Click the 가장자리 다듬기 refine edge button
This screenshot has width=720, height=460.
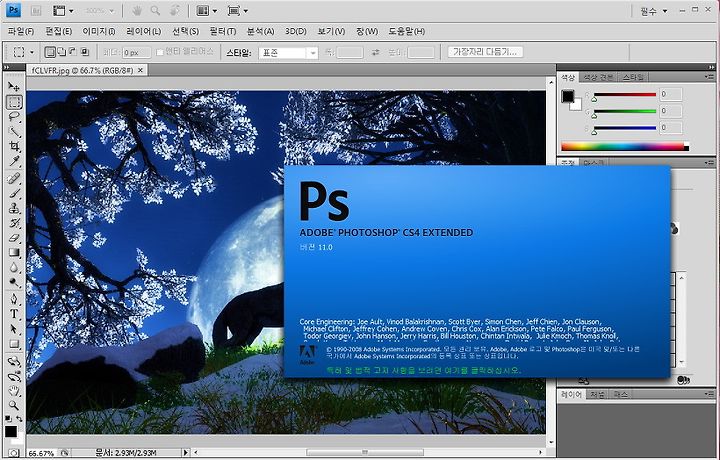click(x=485, y=52)
